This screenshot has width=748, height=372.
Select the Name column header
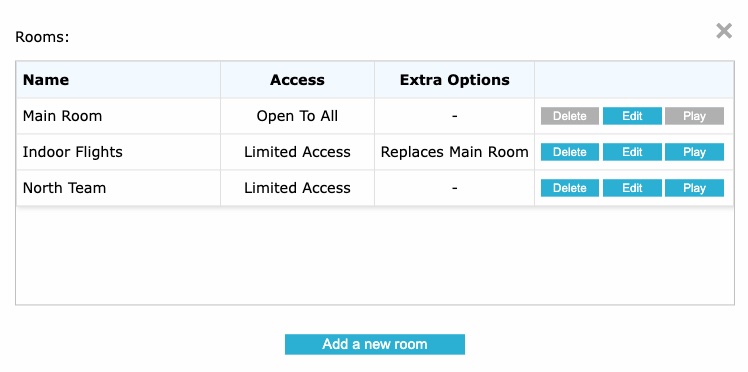point(118,80)
